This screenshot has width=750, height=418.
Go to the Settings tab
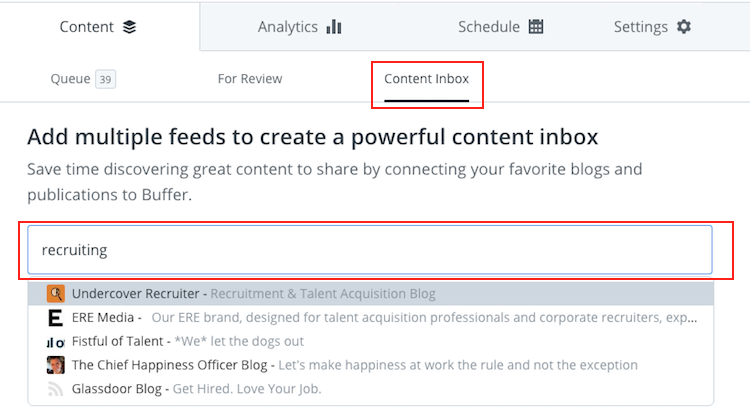(x=652, y=27)
